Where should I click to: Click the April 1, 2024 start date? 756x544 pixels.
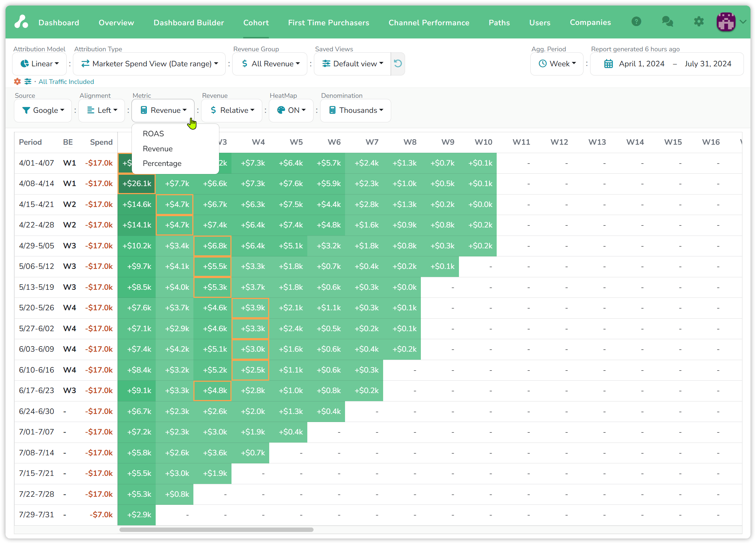point(642,64)
